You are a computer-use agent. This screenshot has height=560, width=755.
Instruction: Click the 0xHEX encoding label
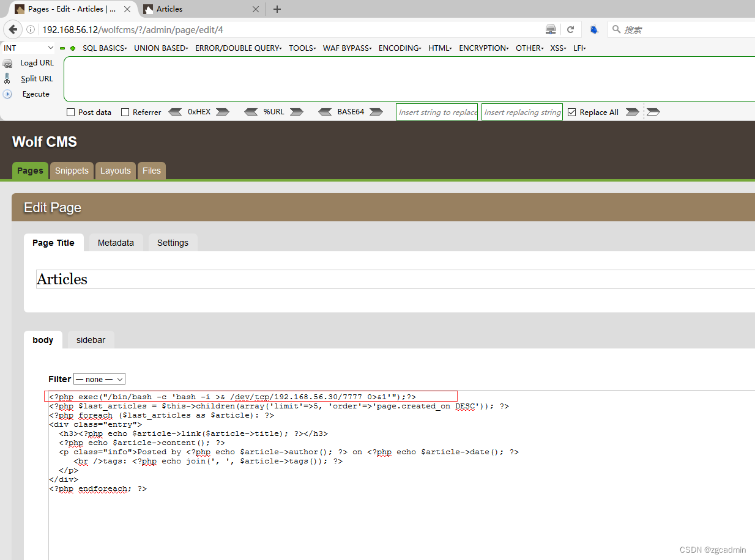199,112
